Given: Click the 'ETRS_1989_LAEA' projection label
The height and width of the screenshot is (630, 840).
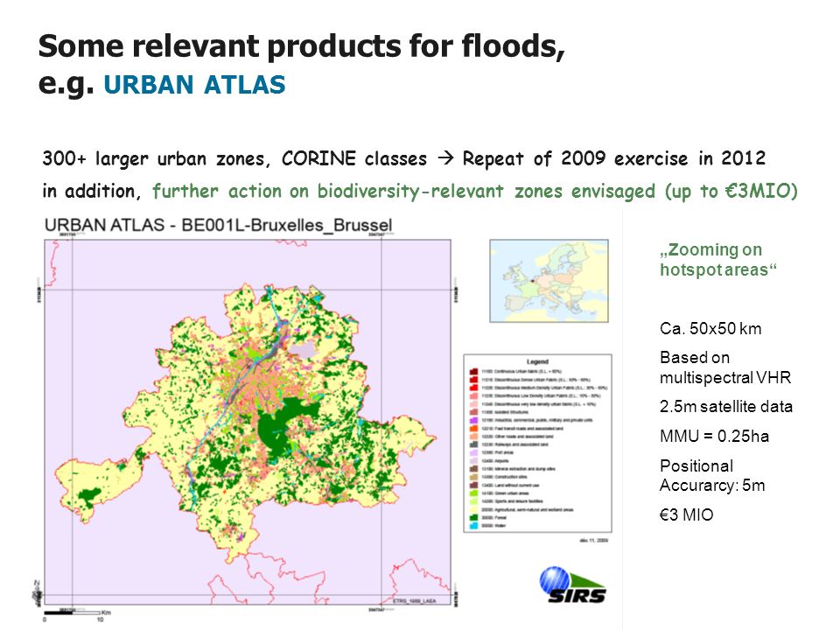Looking at the screenshot, I should click(414, 601).
